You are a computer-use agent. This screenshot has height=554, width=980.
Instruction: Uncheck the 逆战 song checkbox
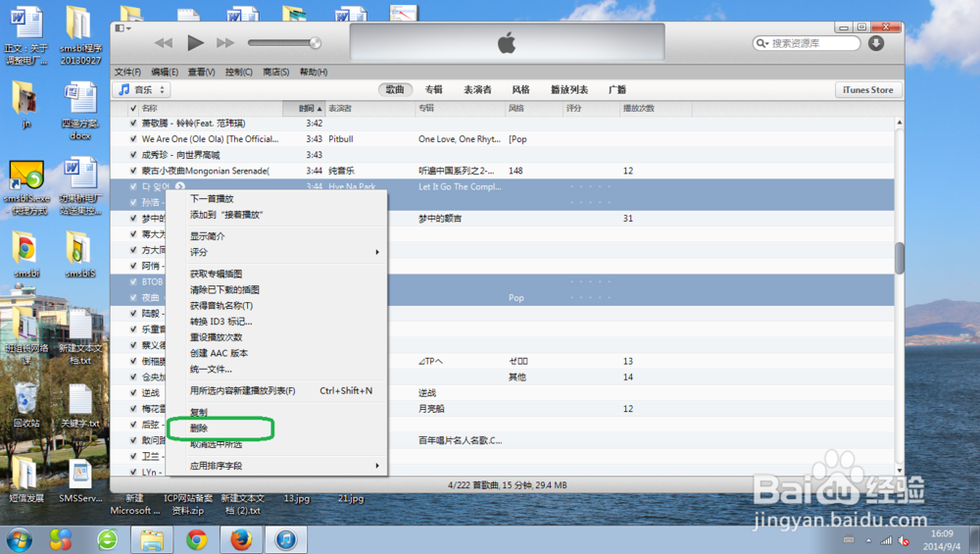coord(133,392)
